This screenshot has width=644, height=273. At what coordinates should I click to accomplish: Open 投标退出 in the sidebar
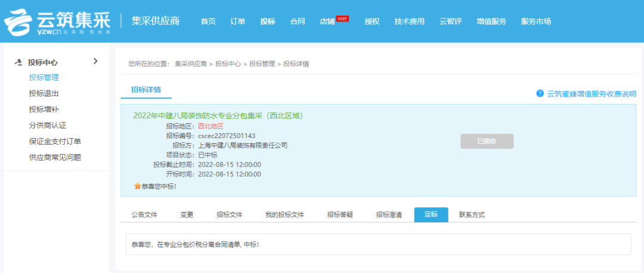coord(44,93)
